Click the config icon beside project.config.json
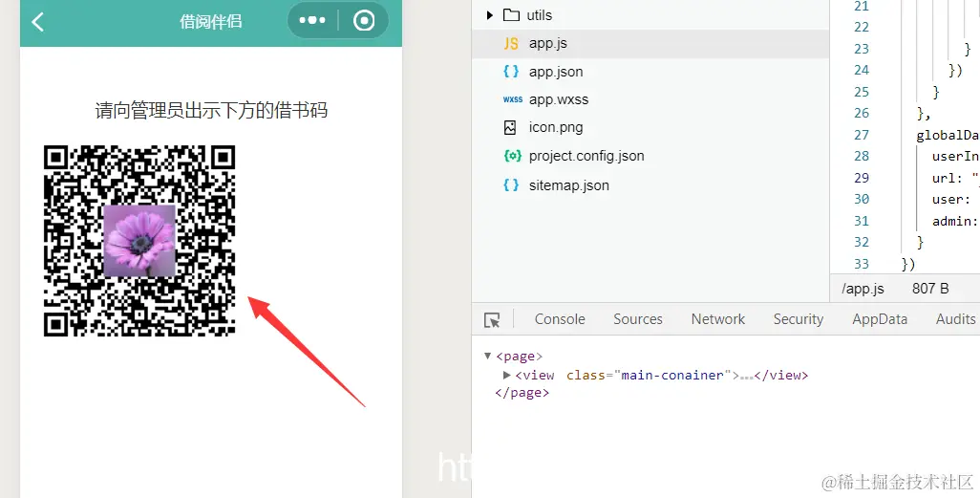The image size is (980, 498). pos(513,156)
